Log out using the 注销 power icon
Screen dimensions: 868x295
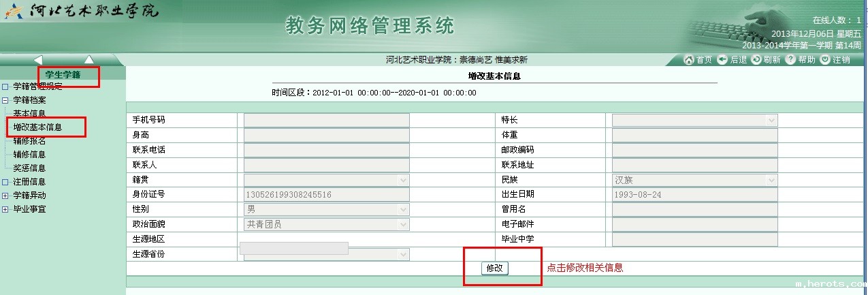click(x=824, y=60)
